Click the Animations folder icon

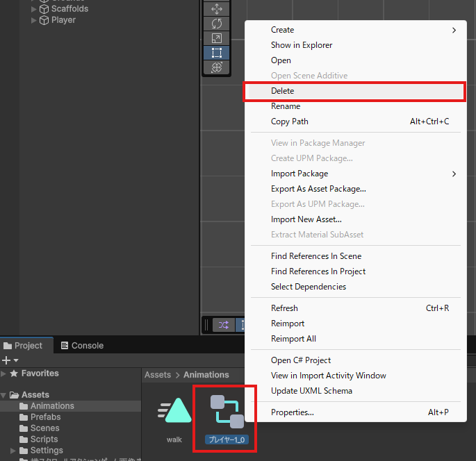point(24,406)
